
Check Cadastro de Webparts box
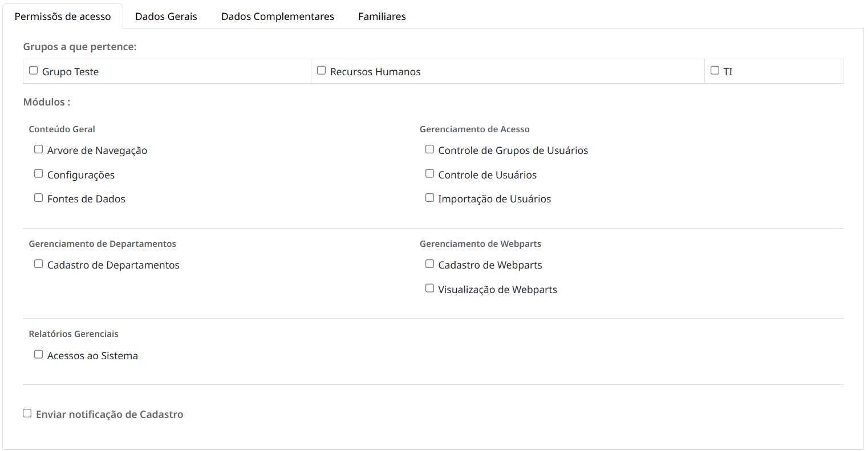pos(430,264)
